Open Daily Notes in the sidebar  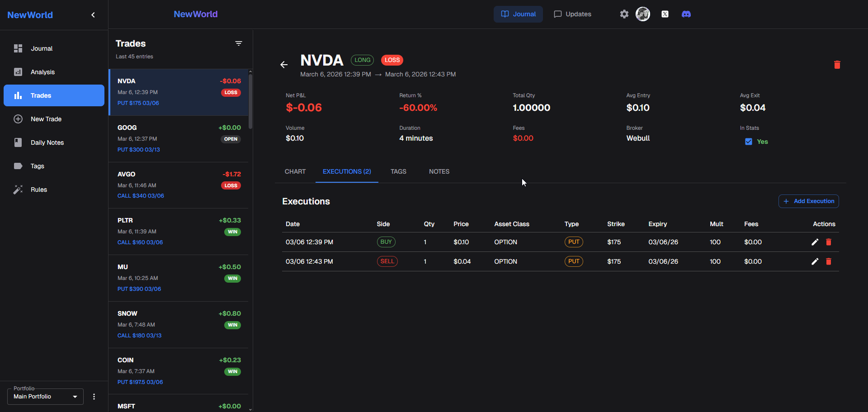(x=47, y=142)
